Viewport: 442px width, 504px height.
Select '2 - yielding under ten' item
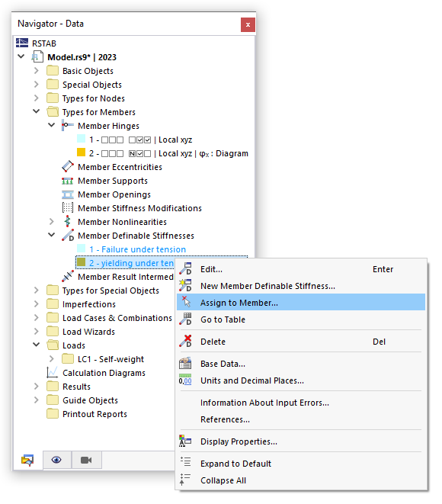[131, 263]
